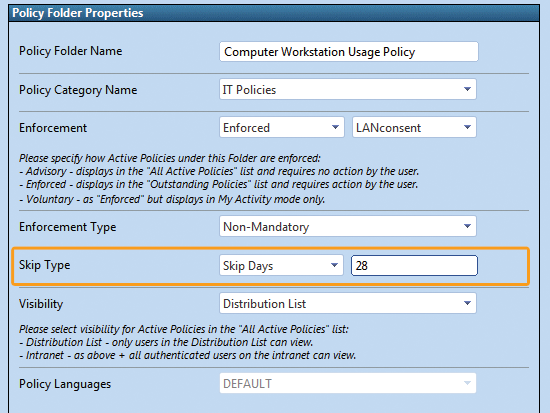550x413 pixels.
Task: Select the IT Policies combo box text
Action: click(249, 90)
